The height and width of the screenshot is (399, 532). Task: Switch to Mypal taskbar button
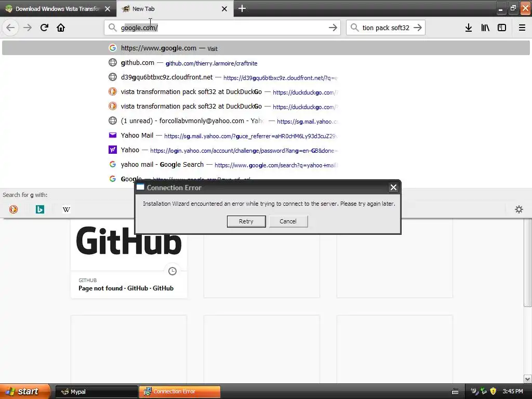96,392
